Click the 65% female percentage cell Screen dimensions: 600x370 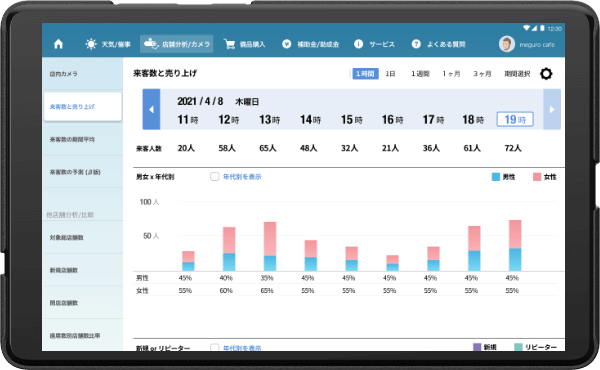click(267, 291)
